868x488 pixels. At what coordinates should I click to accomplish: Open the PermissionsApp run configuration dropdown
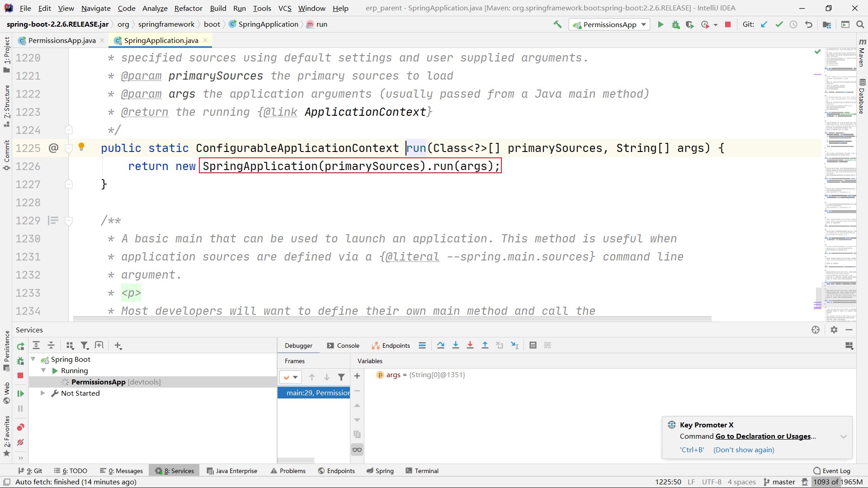609,24
